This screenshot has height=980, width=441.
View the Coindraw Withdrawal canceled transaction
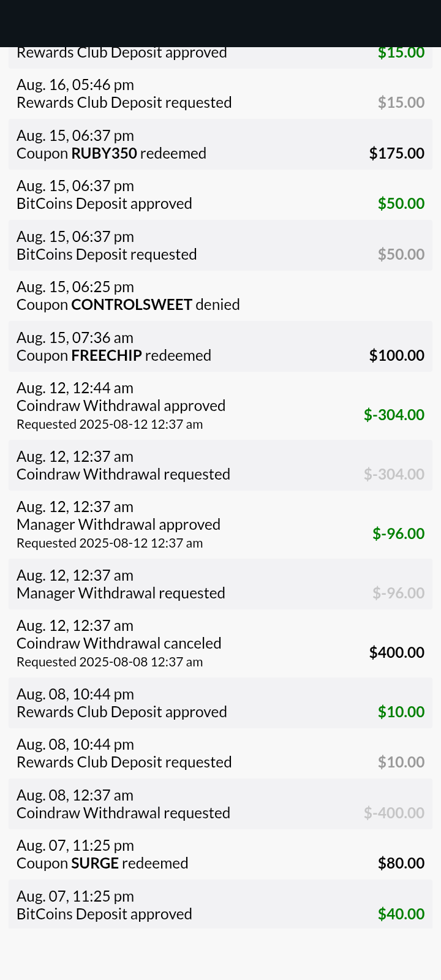tap(221, 643)
